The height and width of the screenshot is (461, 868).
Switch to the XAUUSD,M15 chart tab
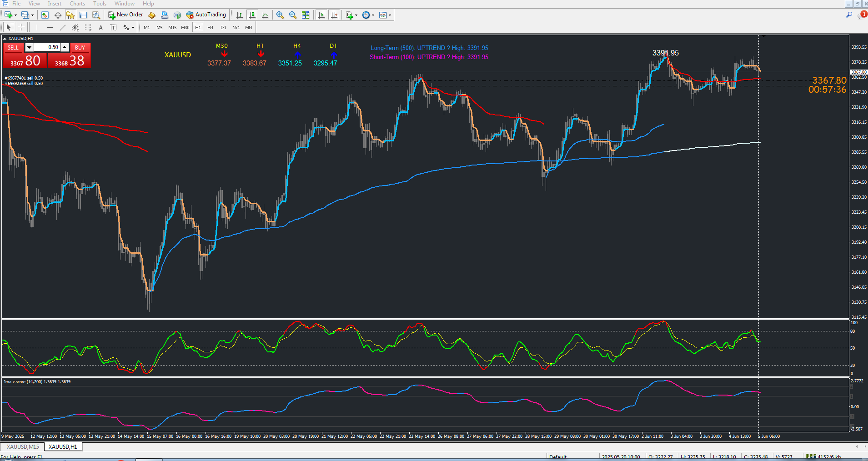tap(23, 447)
